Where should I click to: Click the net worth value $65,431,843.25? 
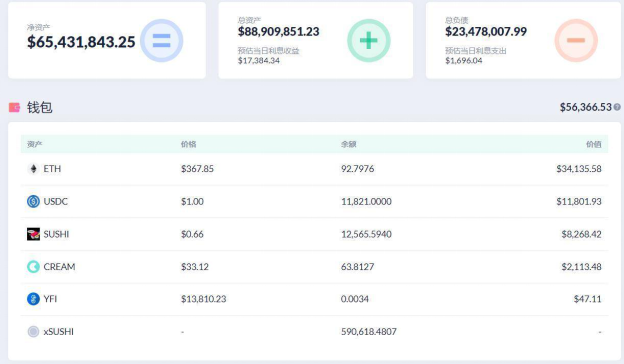tap(81, 42)
